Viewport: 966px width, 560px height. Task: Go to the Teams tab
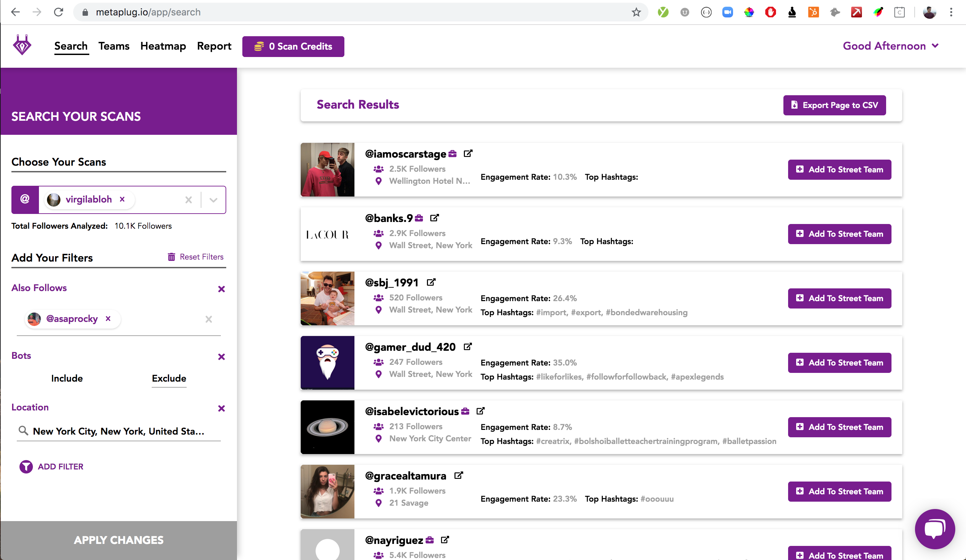tap(113, 46)
